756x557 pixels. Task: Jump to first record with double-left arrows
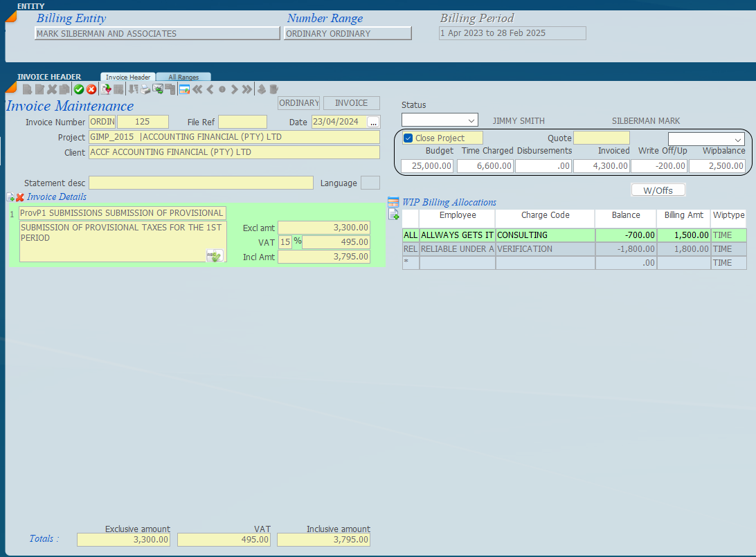[x=197, y=89]
